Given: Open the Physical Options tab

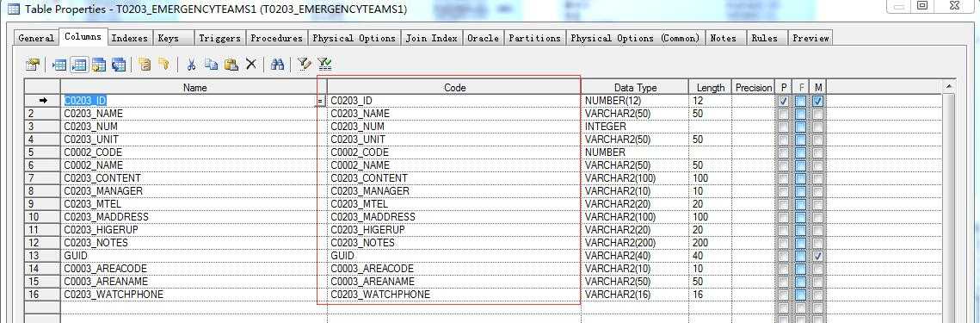Looking at the screenshot, I should tap(354, 38).
